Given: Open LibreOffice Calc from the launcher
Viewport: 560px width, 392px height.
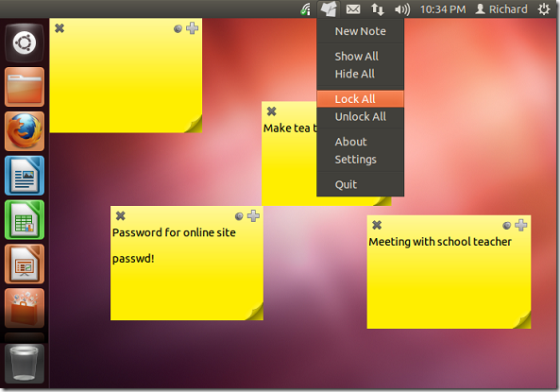Looking at the screenshot, I should click(25, 220).
